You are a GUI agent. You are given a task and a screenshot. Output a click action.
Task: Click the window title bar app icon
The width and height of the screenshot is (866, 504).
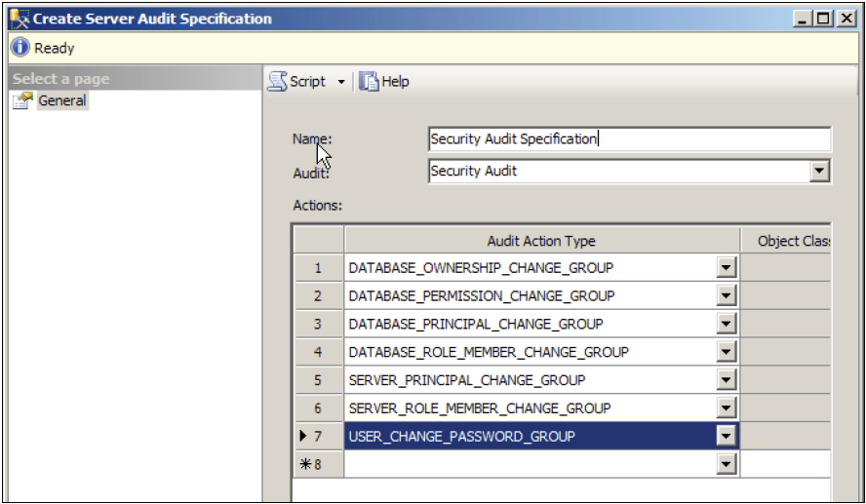tap(20, 19)
